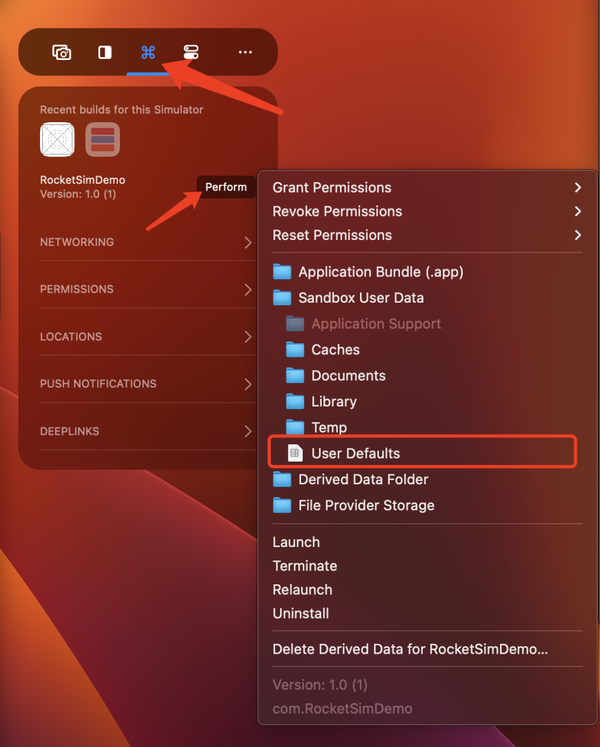
Task: Select the command key actions tab icon
Action: coord(148,52)
